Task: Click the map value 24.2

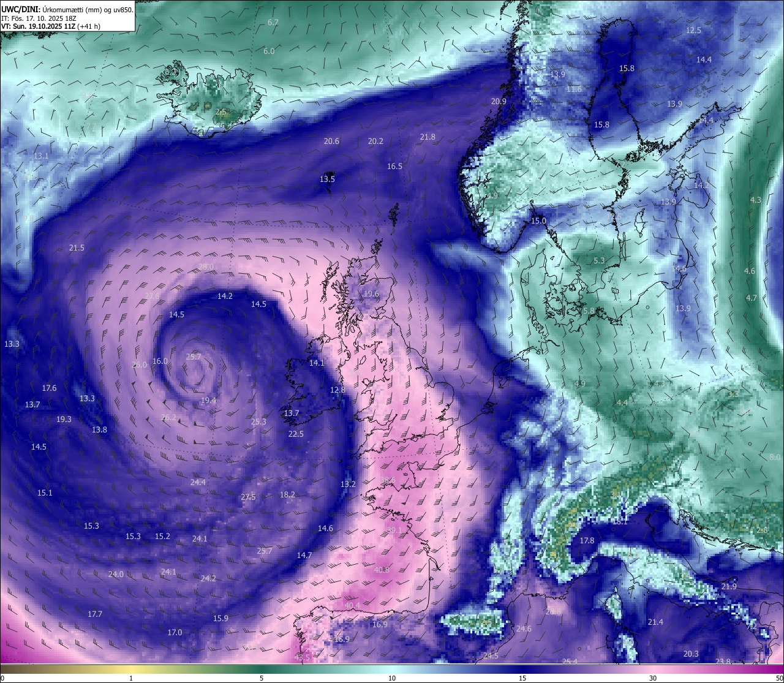Action: coord(208,578)
